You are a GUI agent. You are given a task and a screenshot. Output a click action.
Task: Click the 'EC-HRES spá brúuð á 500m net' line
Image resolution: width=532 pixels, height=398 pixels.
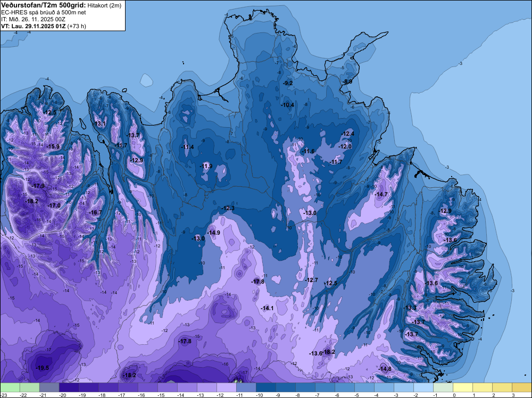[x=44, y=13]
